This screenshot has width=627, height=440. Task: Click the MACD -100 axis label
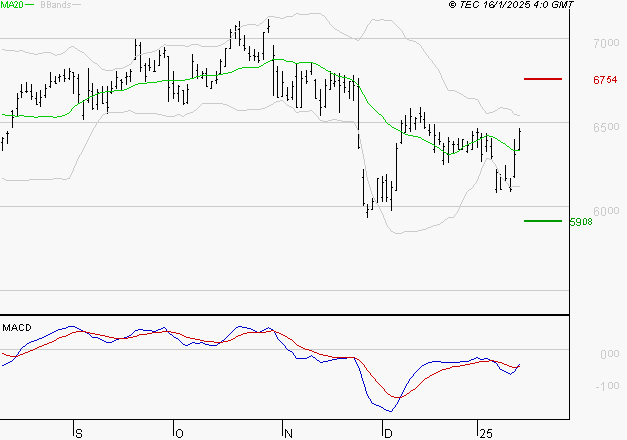(x=607, y=386)
